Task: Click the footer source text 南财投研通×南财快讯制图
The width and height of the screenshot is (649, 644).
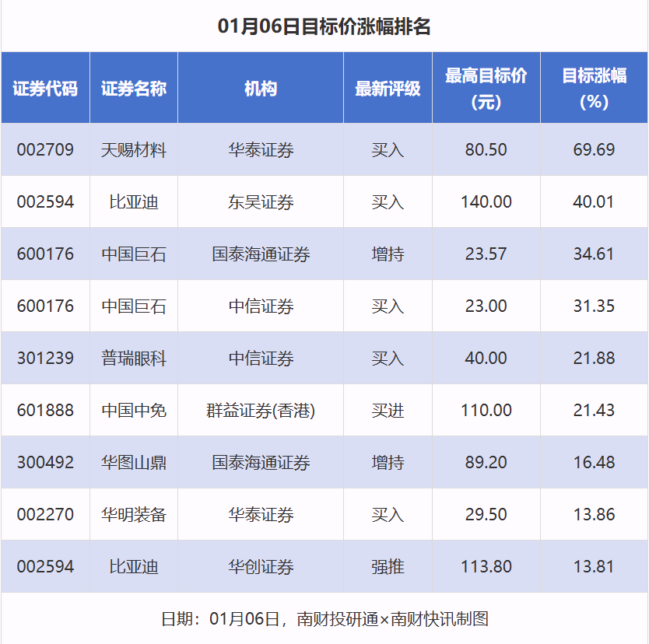Action: [x=393, y=619]
